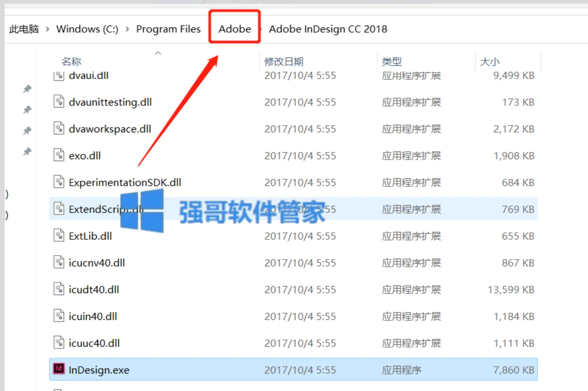Image resolution: width=588 pixels, height=391 pixels.
Task: Sort files by the 大小 column header
Action: (x=490, y=62)
